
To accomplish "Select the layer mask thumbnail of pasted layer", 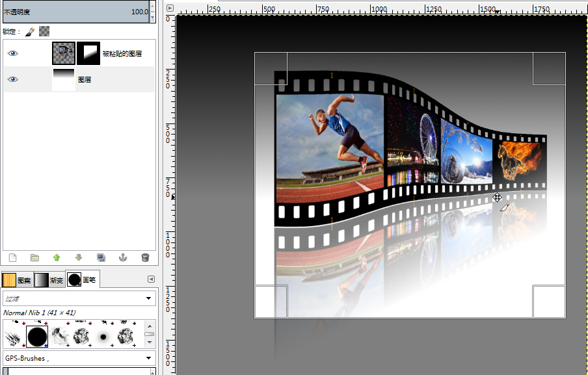I will pos(88,53).
